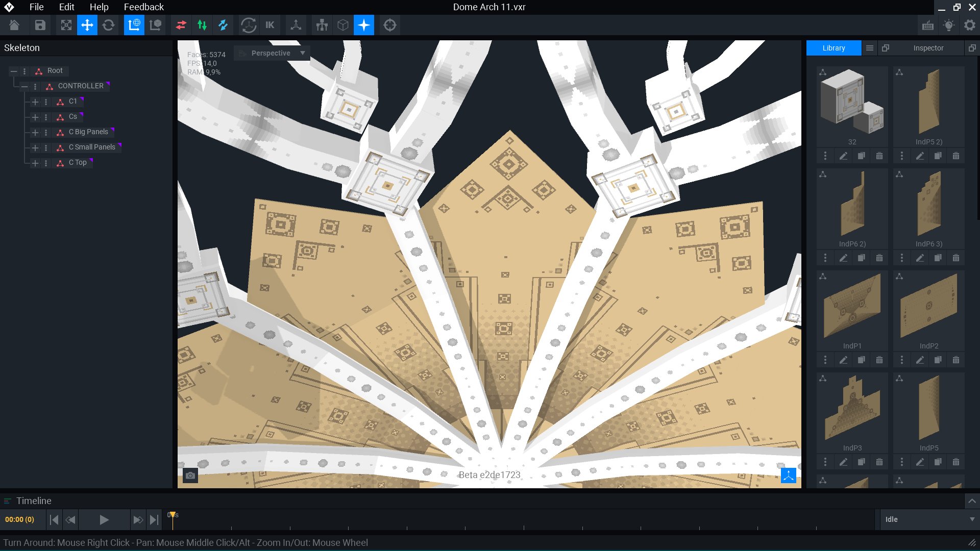Toggle the blue axis gizmo in viewport corner

click(x=788, y=475)
